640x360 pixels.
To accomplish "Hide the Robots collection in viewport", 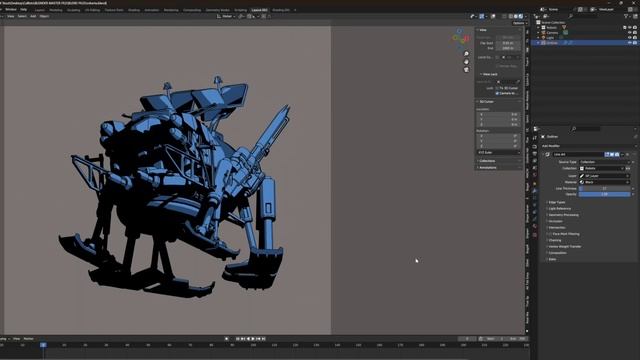I will click(x=630, y=28).
